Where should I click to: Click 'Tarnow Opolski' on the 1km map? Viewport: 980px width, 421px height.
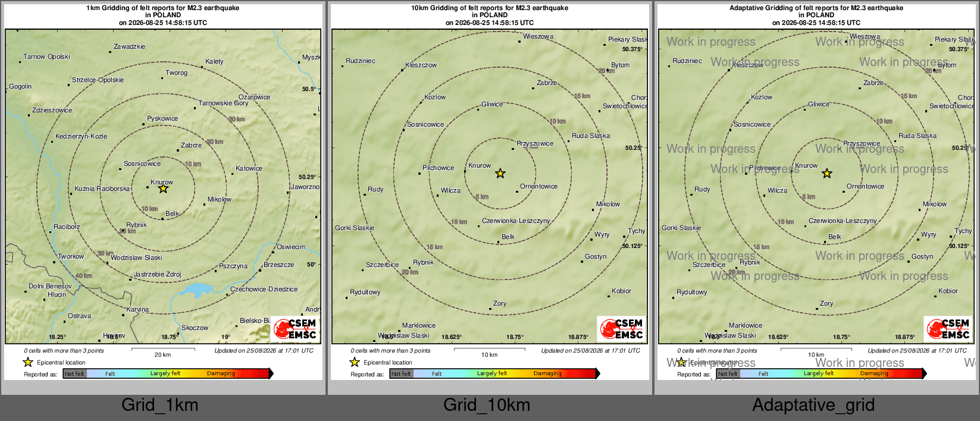[x=46, y=56]
